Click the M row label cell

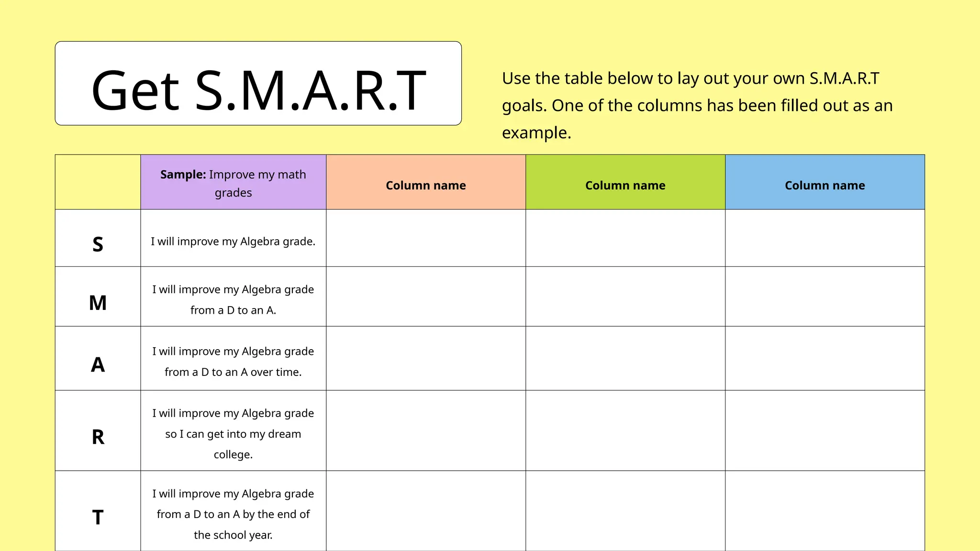coord(98,297)
